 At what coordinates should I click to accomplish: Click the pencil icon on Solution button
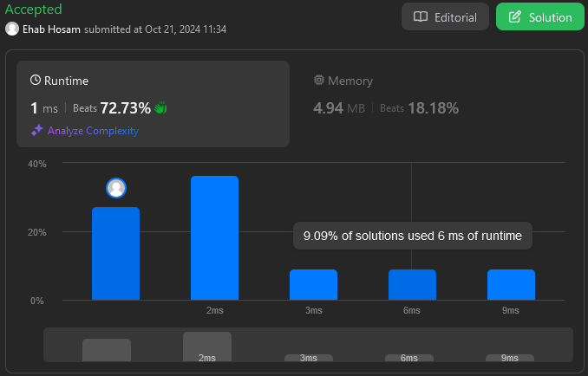(515, 17)
